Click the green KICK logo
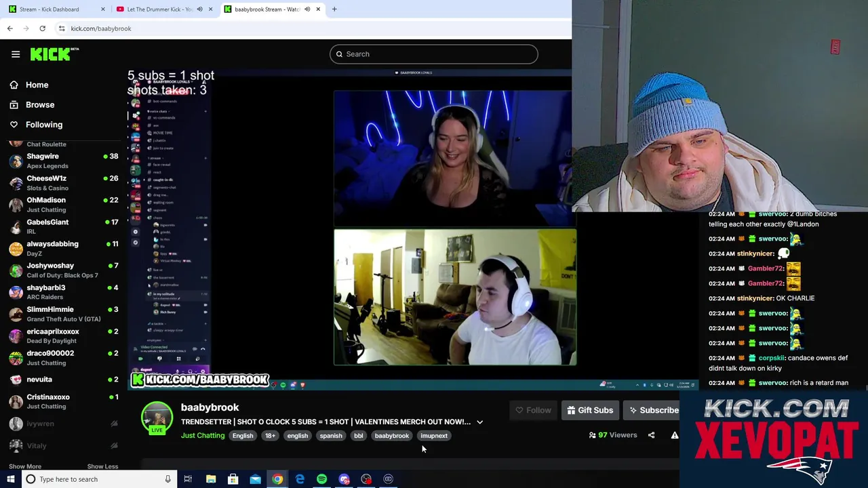The image size is (868, 488). coord(54,54)
